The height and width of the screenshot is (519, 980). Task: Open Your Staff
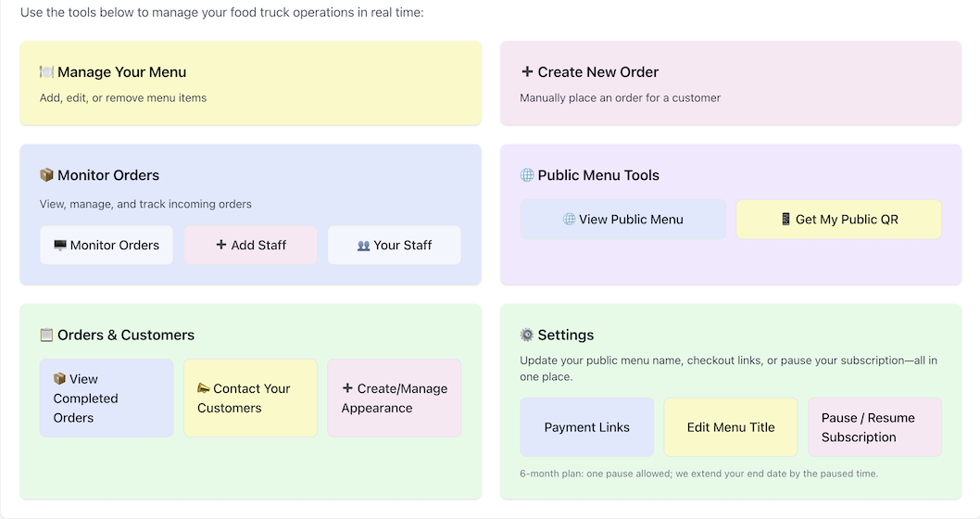[395, 245]
